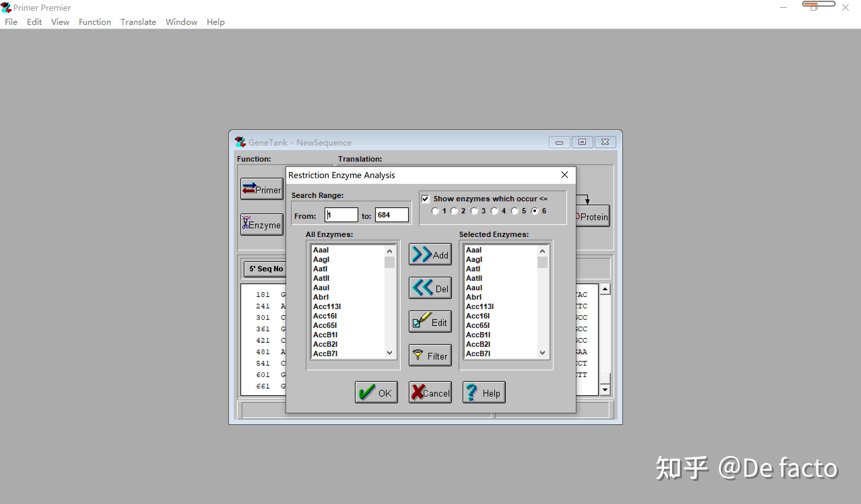Open the Window menu
This screenshot has height=504, width=861.
[181, 22]
